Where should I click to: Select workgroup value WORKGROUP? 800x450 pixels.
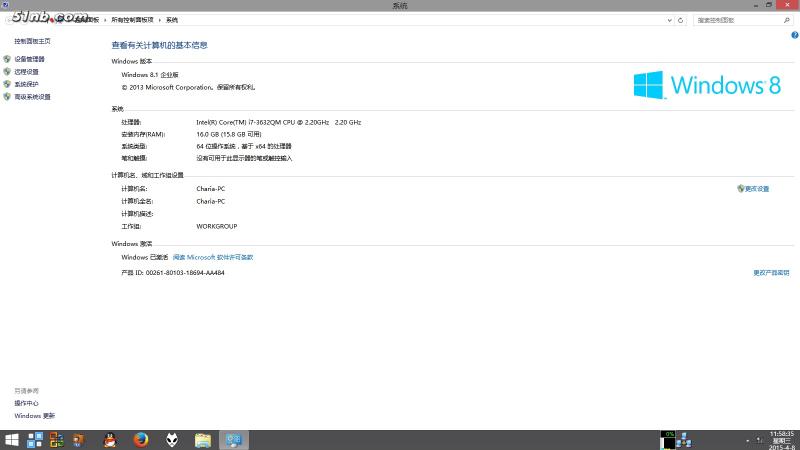[x=217, y=227]
